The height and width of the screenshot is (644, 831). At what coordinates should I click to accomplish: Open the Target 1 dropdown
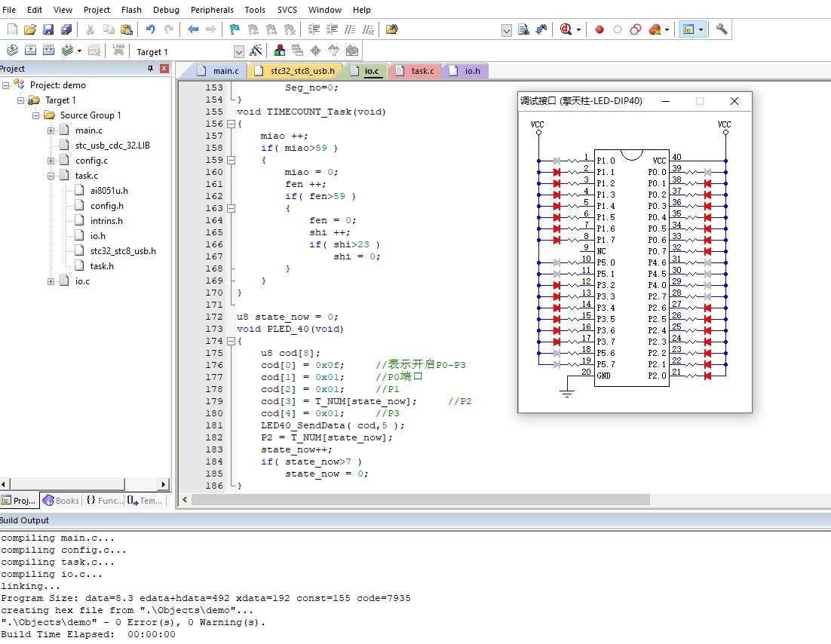coord(238,51)
